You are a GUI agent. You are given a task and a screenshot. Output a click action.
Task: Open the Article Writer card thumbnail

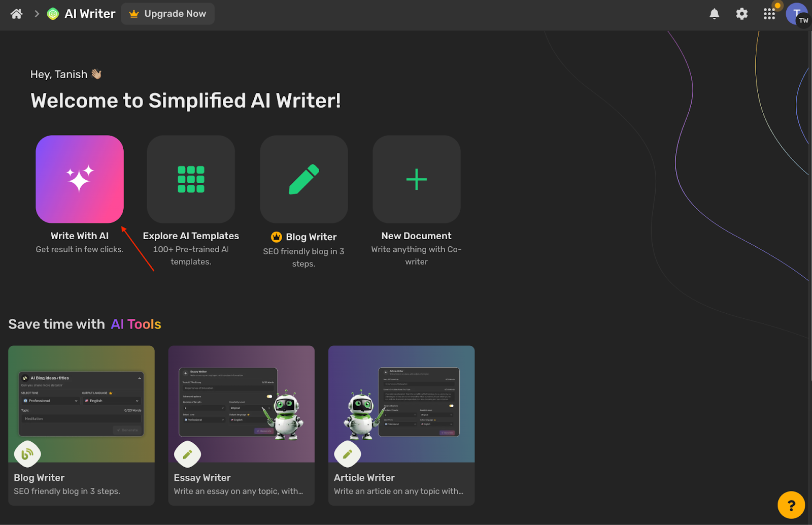pyautogui.click(x=401, y=404)
